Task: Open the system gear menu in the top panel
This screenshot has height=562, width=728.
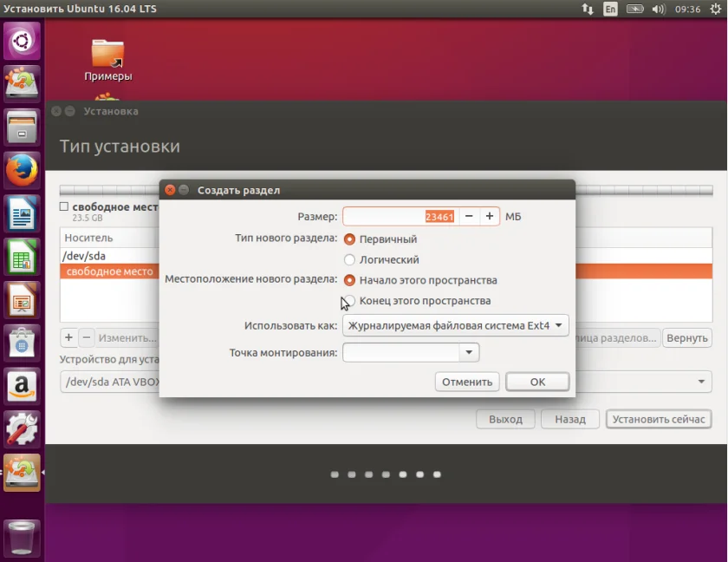Action: (716, 9)
